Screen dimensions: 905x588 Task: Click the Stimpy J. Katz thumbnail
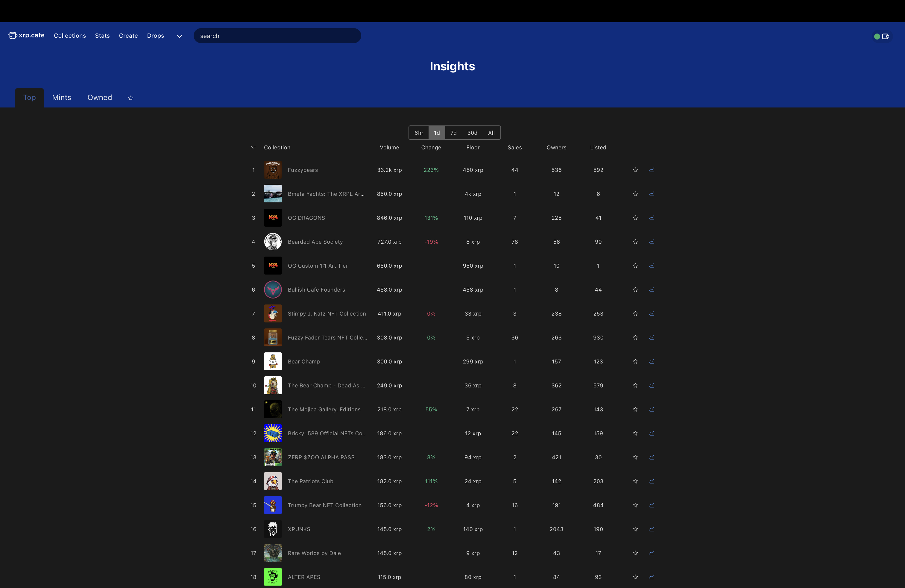[x=273, y=313]
